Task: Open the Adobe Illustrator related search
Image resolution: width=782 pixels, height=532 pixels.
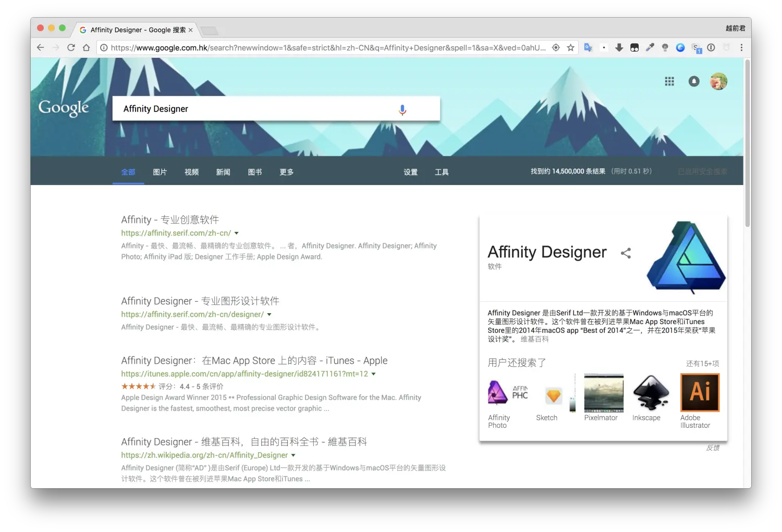Action: (700, 401)
